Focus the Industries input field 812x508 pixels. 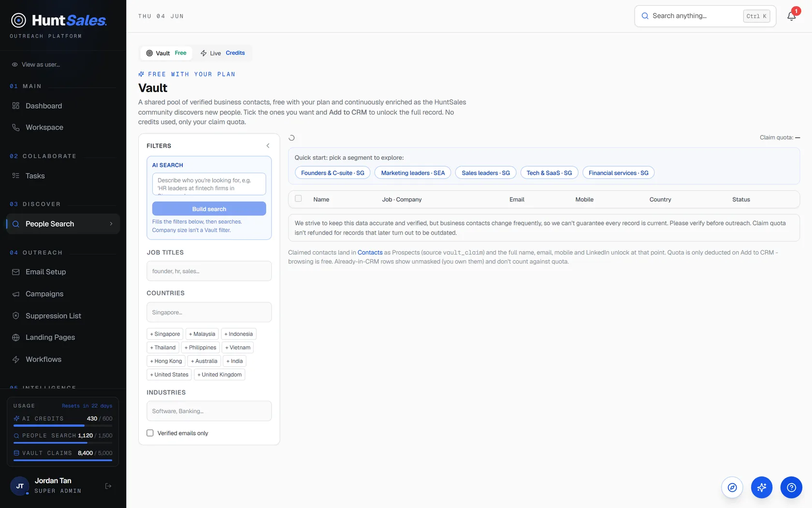[209, 411]
